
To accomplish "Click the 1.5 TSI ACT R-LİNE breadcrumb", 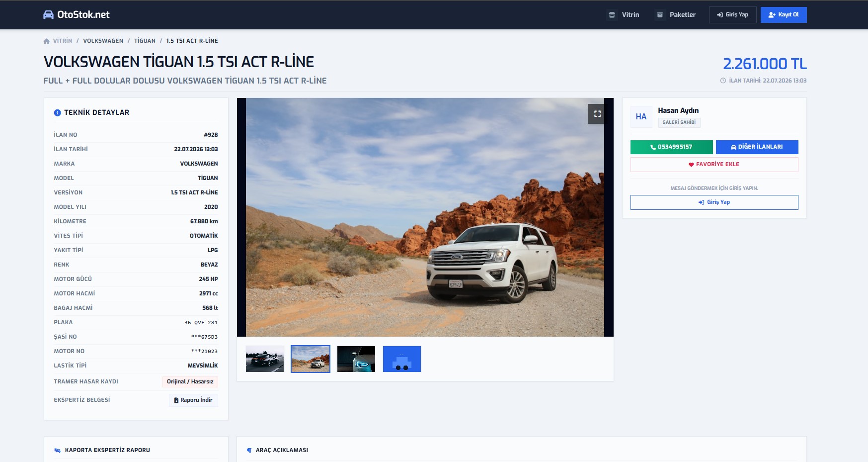I will tap(192, 41).
